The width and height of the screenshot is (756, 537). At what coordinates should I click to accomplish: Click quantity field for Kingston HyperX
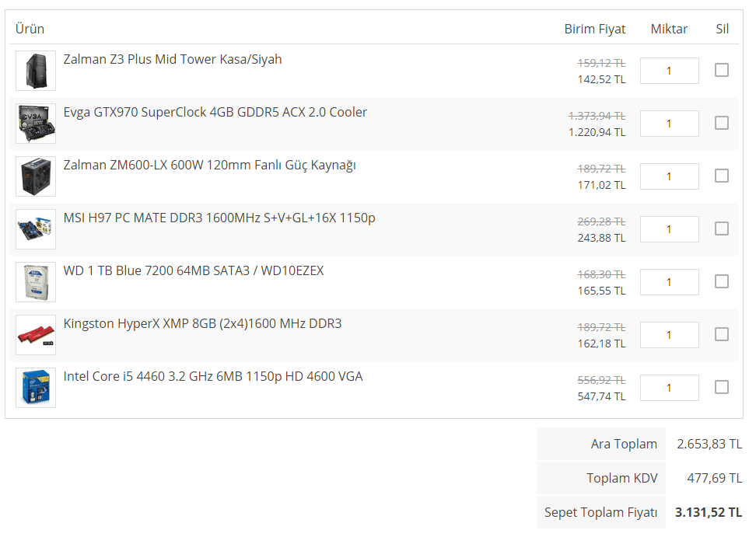tap(669, 335)
